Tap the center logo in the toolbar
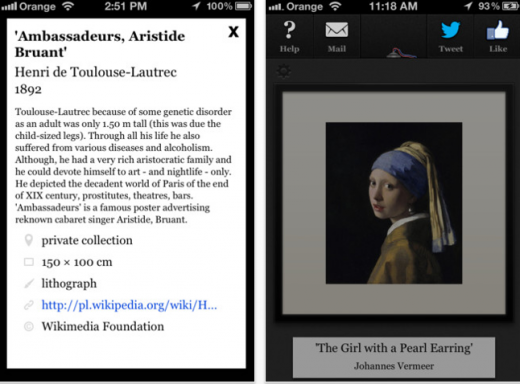520x384 pixels. pos(401,53)
